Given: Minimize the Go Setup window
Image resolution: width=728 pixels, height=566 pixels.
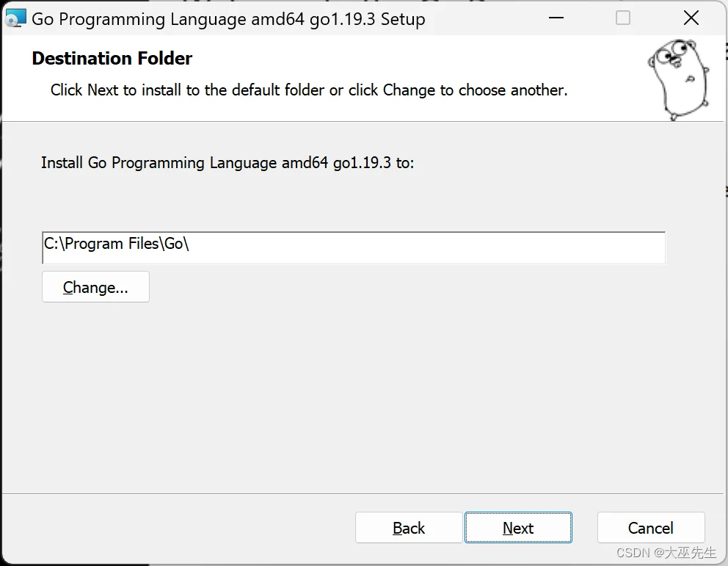Looking at the screenshot, I should pos(556,18).
